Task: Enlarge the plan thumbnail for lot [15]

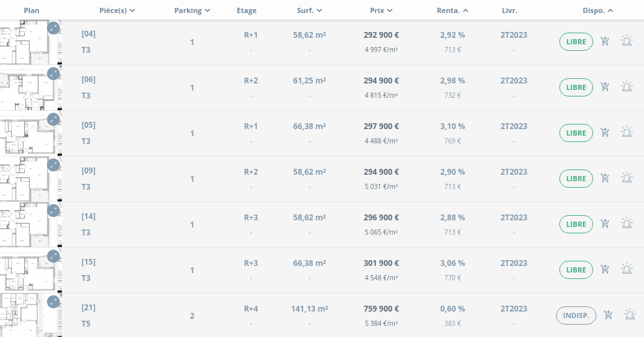Action: [53, 257]
